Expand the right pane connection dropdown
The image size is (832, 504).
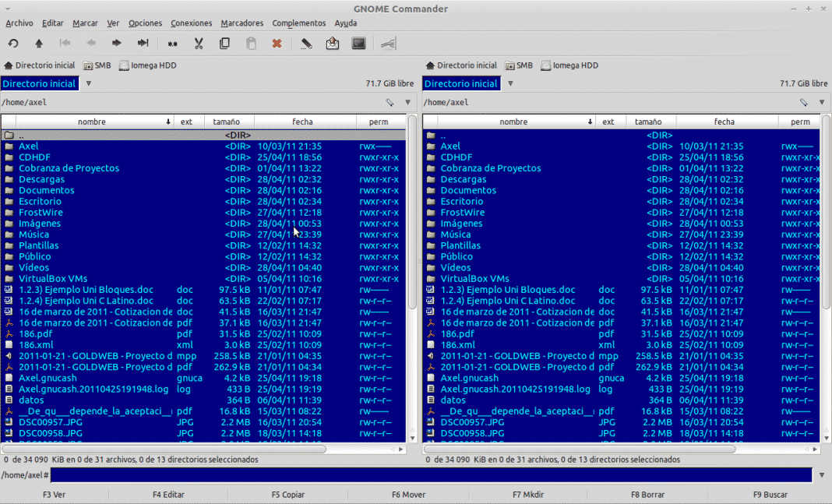click(510, 84)
